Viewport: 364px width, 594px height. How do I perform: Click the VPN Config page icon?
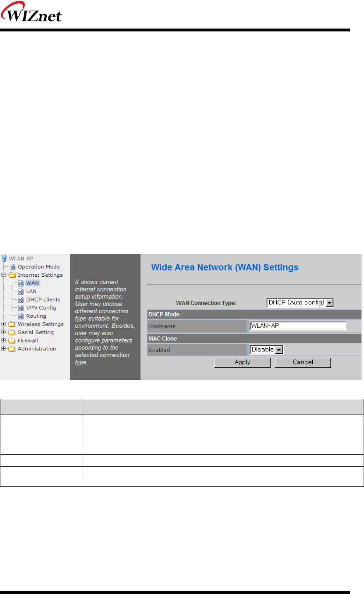tap(21, 308)
